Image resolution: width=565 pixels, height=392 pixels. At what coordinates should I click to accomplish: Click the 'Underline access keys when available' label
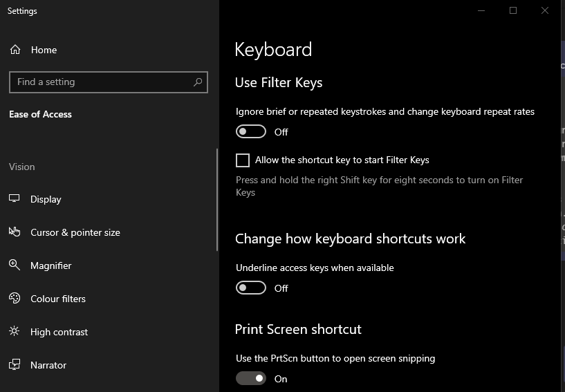315,268
